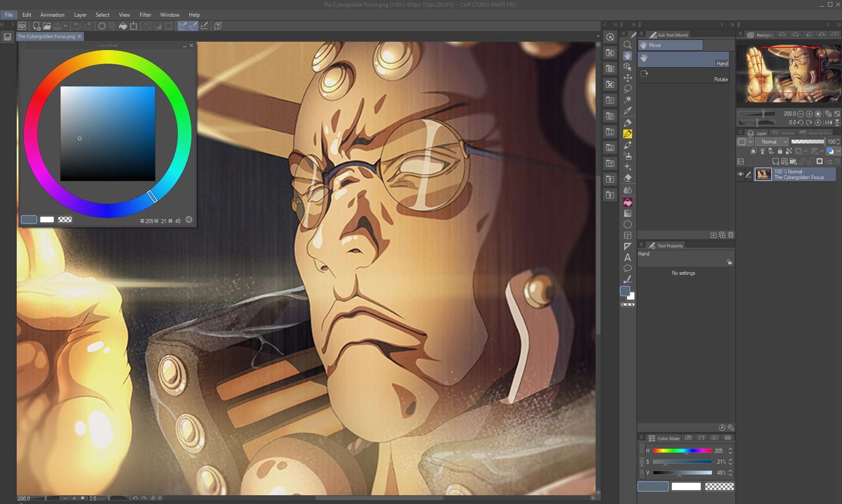This screenshot has width=842, height=504.
Task: Toggle Flip Horizontal in Navigator
Action: click(828, 122)
